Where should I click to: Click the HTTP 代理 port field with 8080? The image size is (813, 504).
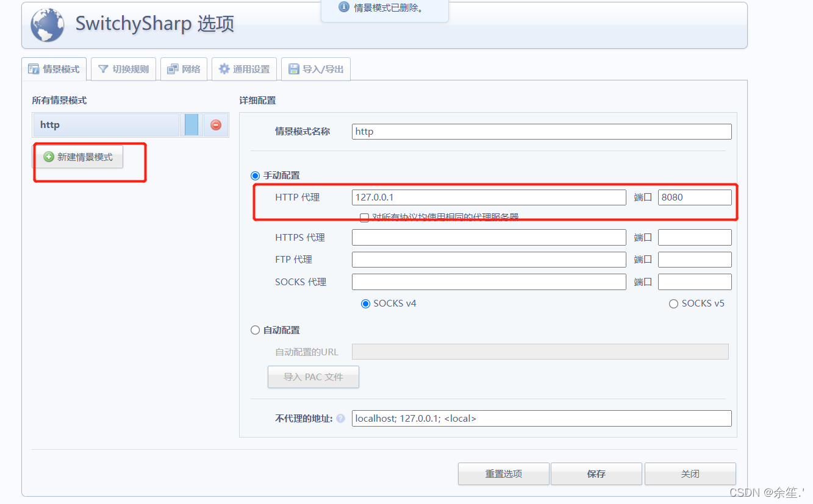695,197
